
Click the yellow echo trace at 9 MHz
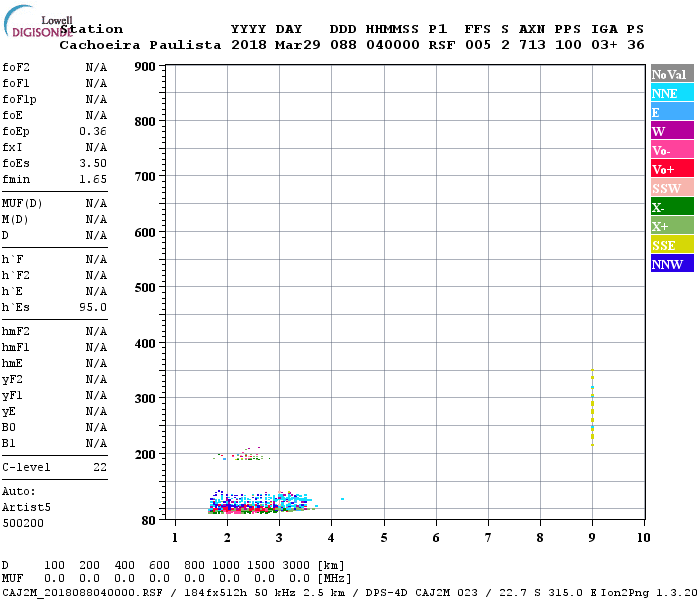pos(592,407)
